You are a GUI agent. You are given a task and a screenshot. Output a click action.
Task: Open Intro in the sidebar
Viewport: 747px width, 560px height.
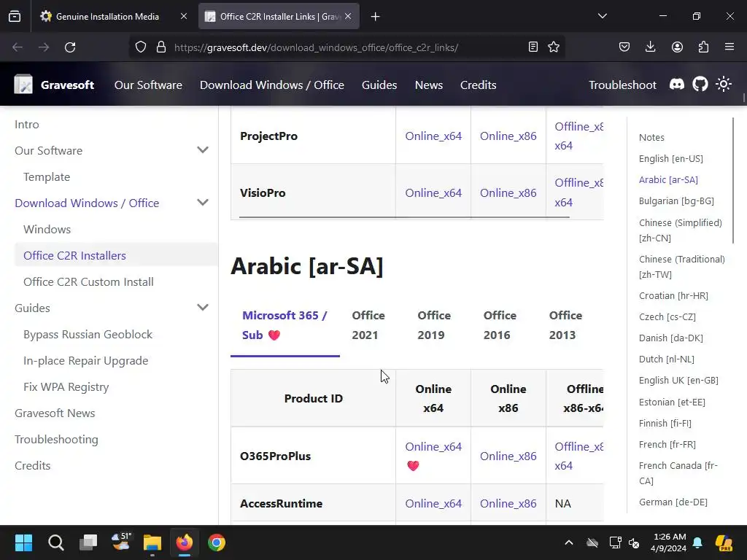point(27,124)
